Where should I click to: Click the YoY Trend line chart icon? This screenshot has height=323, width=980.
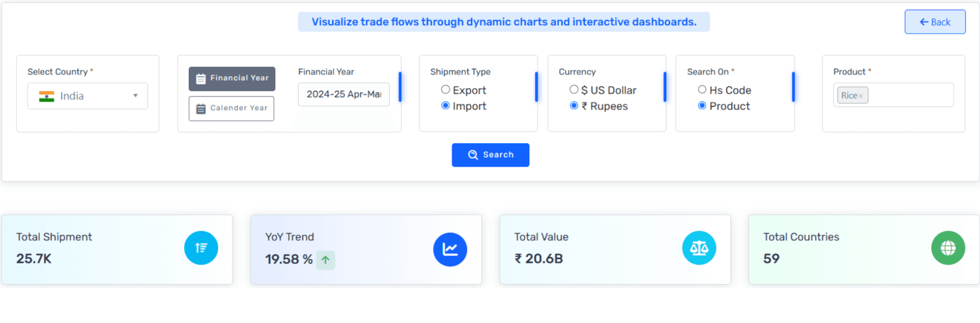pyautogui.click(x=450, y=248)
